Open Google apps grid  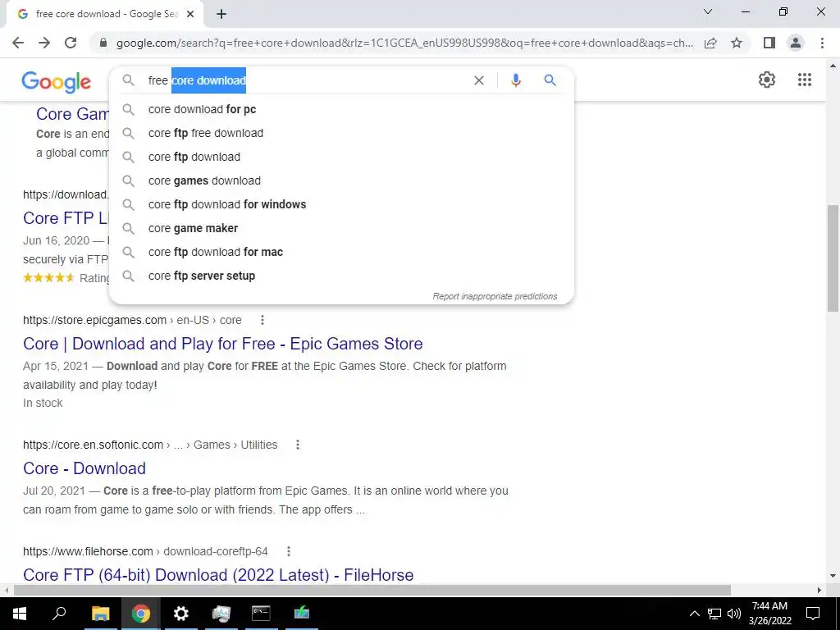point(805,80)
